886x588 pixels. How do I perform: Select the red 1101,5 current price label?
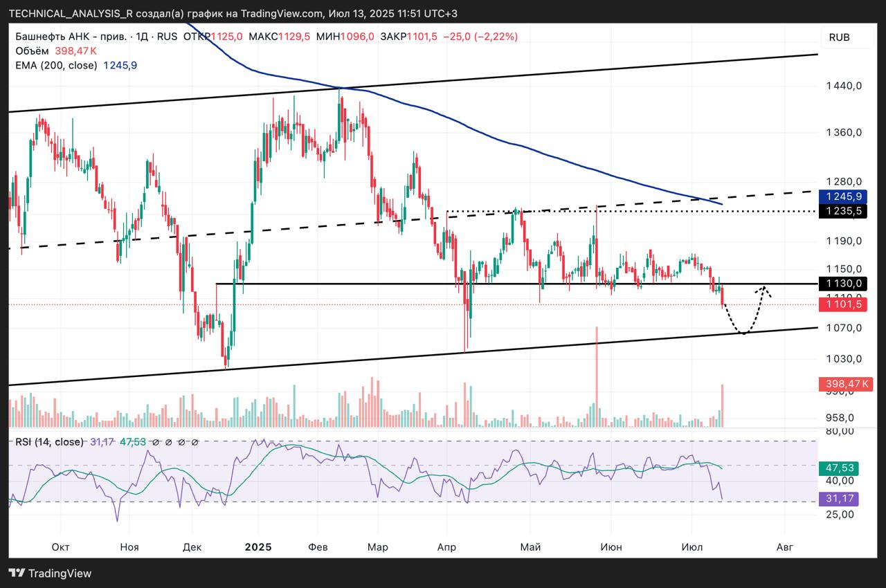pos(842,304)
